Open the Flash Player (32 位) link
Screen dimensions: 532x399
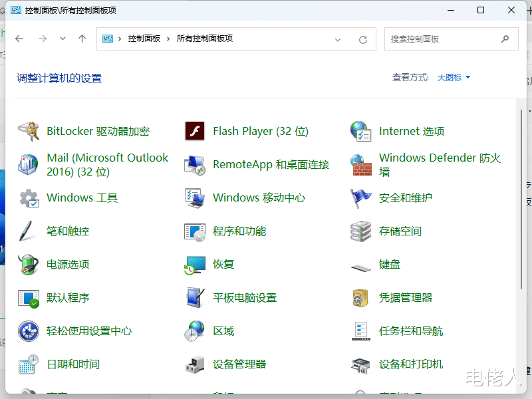tap(261, 131)
